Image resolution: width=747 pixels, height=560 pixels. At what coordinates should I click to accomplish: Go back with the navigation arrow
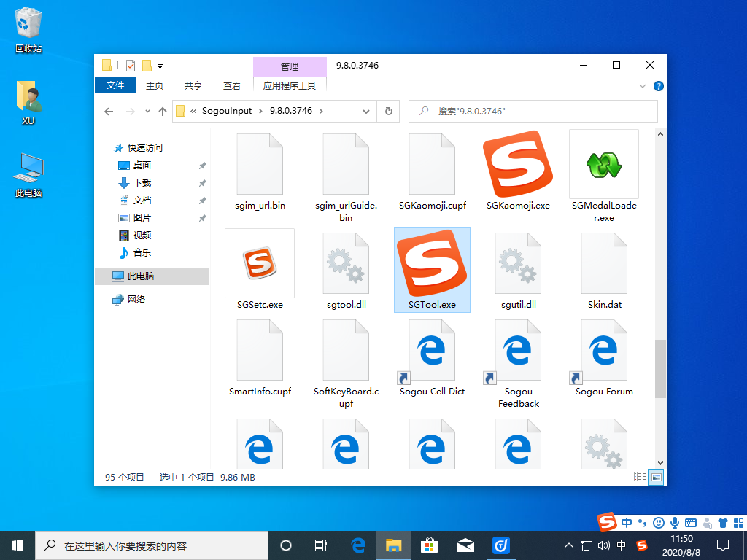109,111
